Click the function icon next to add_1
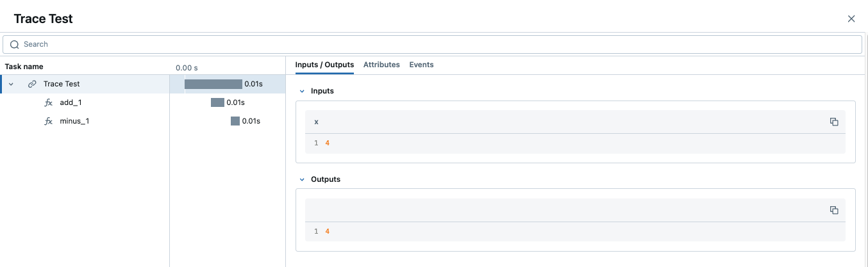Image resolution: width=868 pixels, height=267 pixels. (x=48, y=103)
